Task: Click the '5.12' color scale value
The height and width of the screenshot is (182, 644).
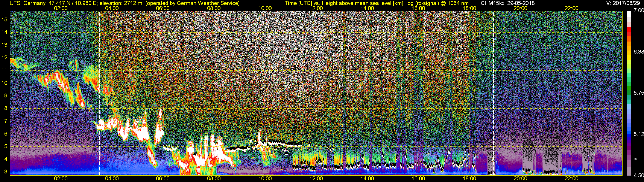Action: (638, 134)
